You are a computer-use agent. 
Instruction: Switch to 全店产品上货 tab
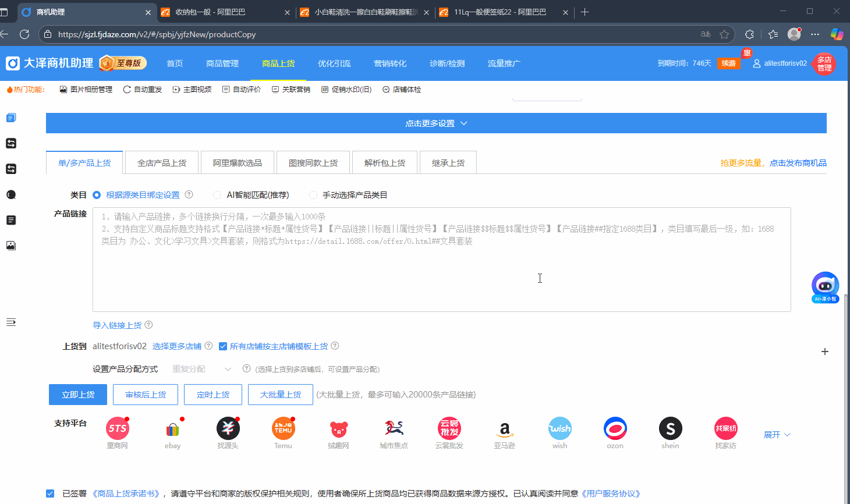point(162,163)
